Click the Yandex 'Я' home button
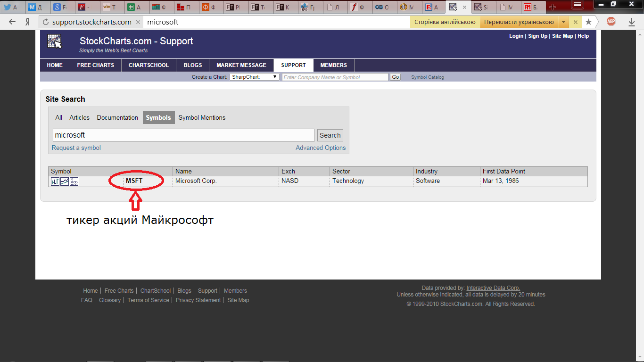 (28, 22)
